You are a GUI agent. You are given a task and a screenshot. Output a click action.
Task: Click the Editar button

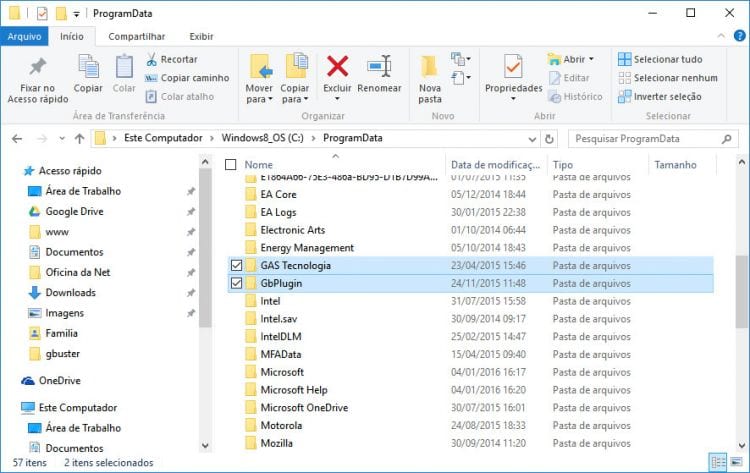click(x=569, y=78)
